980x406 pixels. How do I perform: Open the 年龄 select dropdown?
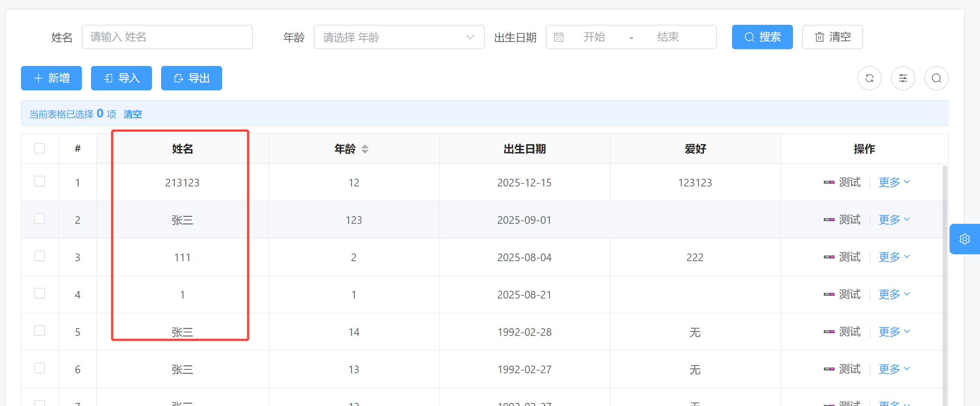tap(398, 37)
